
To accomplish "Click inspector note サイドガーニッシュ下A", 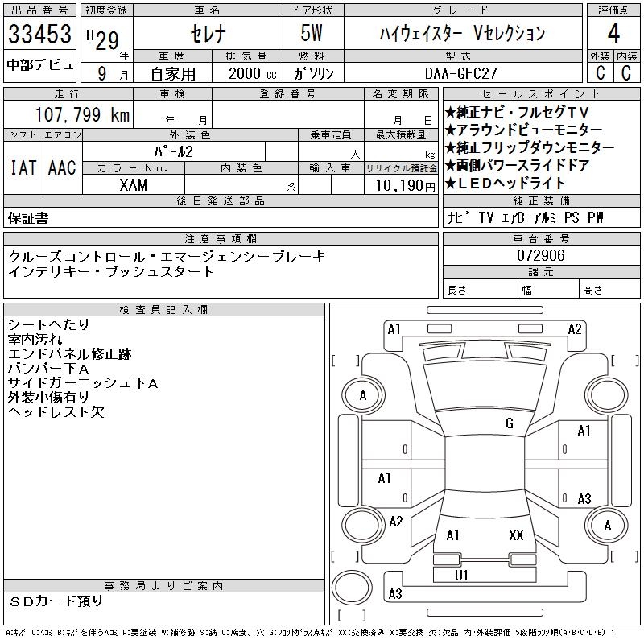I will coord(83,383).
